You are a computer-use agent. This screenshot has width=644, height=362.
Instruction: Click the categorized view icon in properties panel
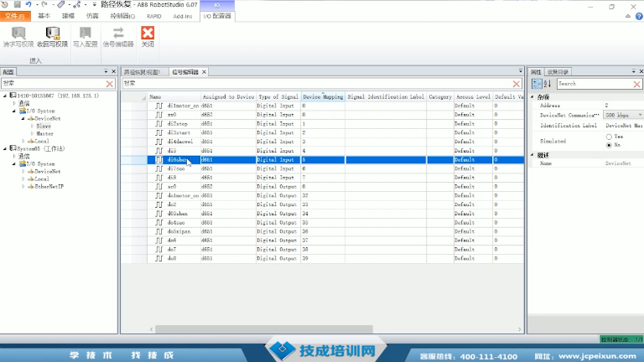click(x=537, y=84)
